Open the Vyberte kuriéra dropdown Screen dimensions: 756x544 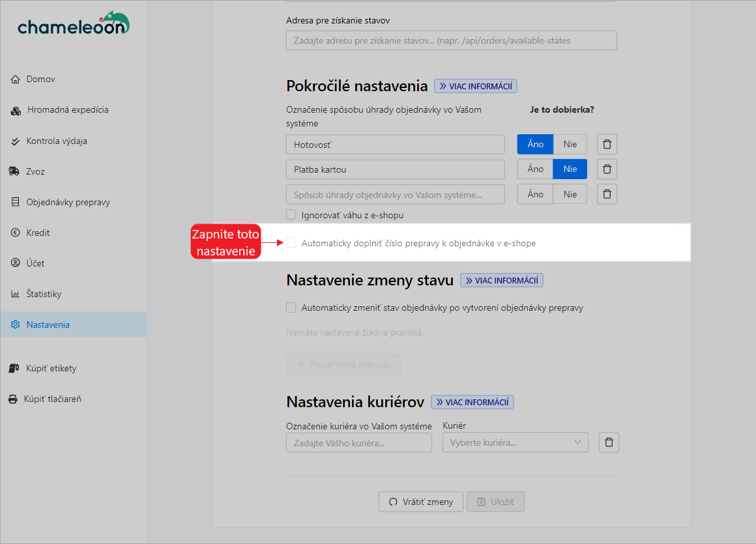tap(515, 442)
